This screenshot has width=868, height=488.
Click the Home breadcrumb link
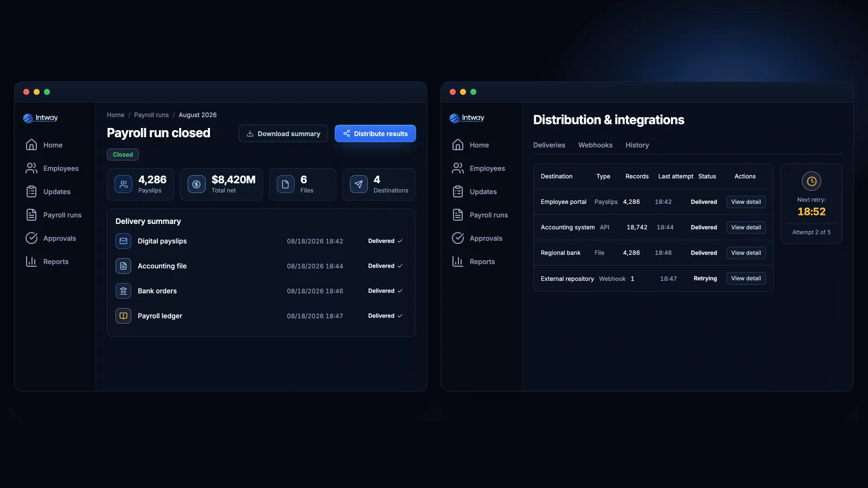tap(116, 115)
